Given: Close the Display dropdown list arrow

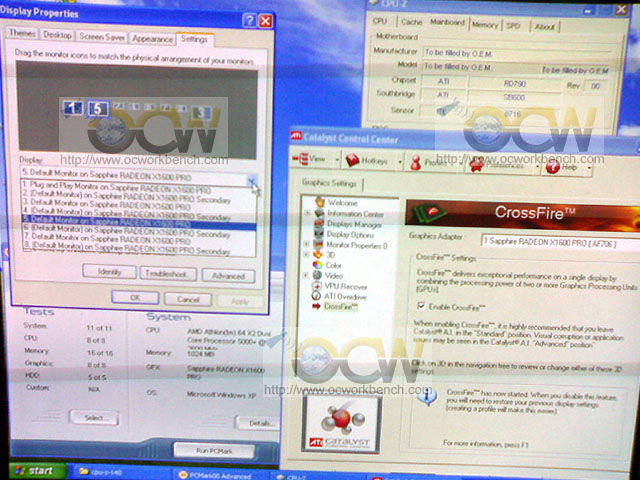Looking at the screenshot, I should [252, 180].
